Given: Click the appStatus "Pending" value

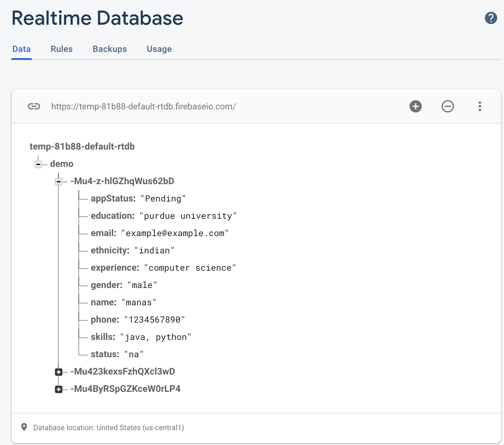Looking at the screenshot, I should click(163, 199).
